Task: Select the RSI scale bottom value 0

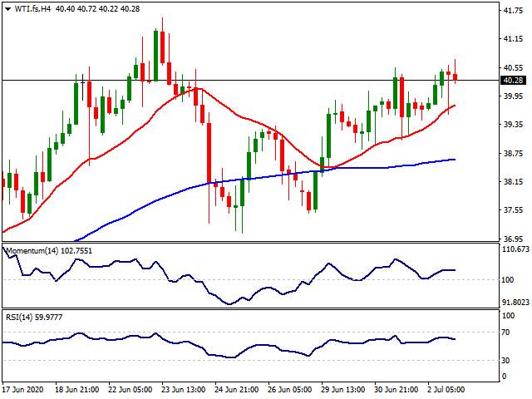Action: (504, 377)
